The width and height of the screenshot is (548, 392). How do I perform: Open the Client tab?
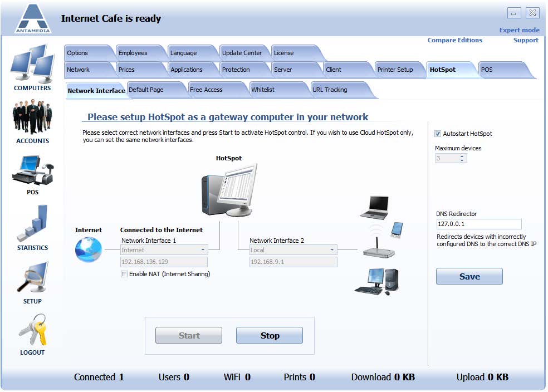pyautogui.click(x=347, y=70)
